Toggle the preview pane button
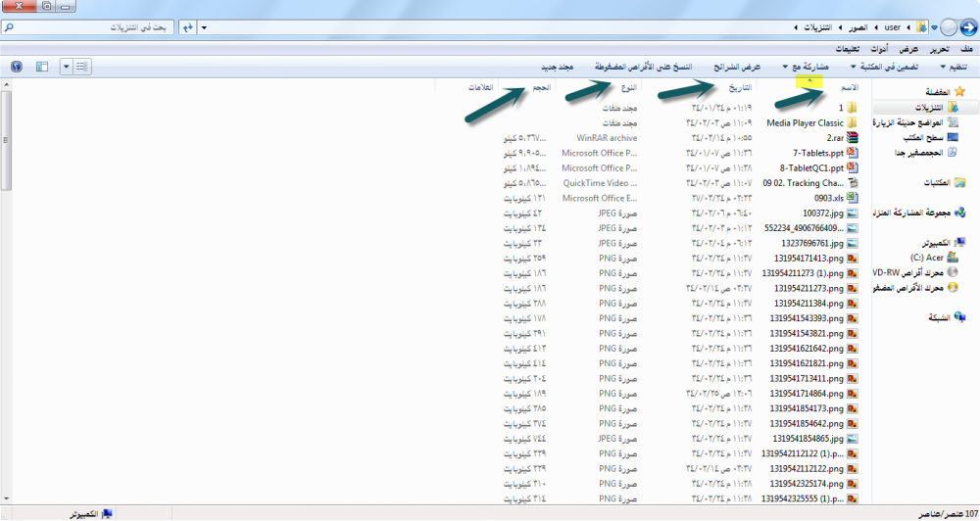 [x=41, y=67]
